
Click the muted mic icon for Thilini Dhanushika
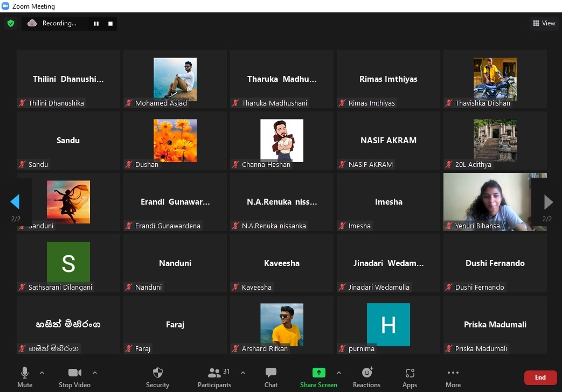coord(22,103)
